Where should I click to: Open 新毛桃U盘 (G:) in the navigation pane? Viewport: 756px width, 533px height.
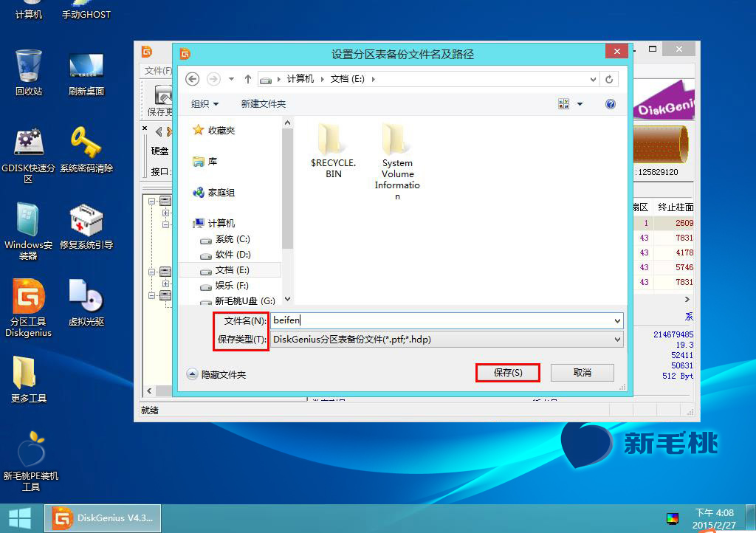pos(237,300)
